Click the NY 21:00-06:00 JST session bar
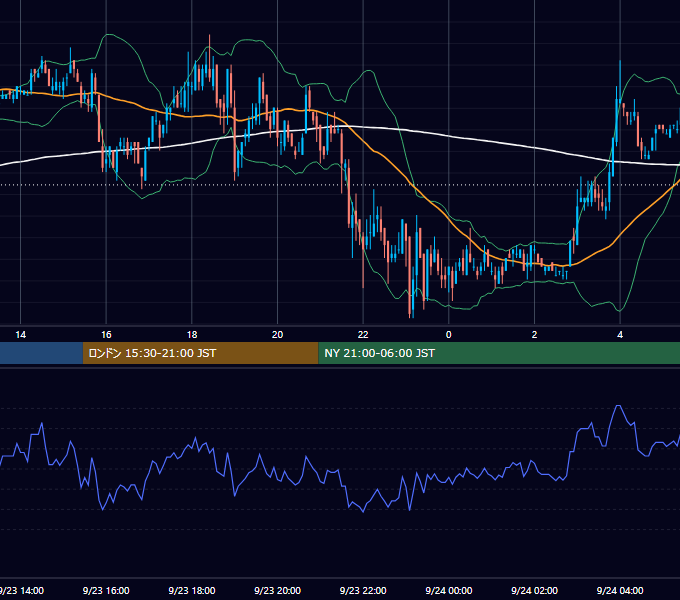 (x=499, y=353)
